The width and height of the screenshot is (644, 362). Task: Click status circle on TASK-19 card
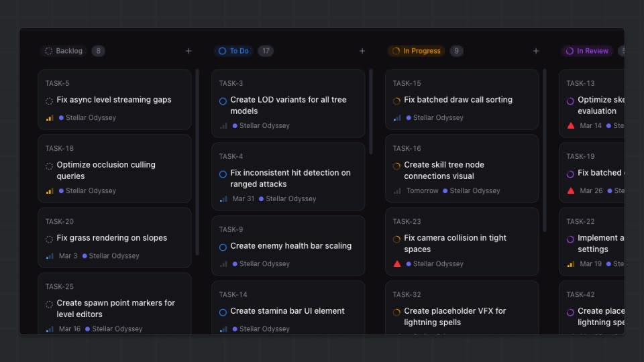pos(570,174)
